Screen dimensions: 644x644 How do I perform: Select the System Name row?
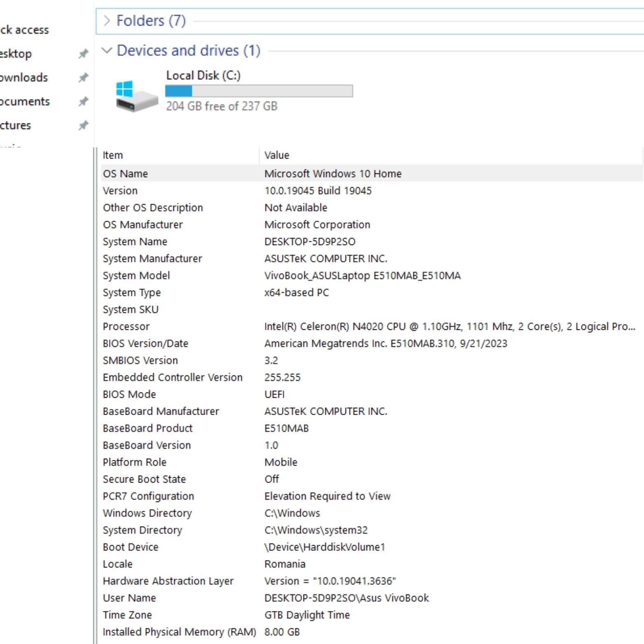pyautogui.click(x=372, y=241)
